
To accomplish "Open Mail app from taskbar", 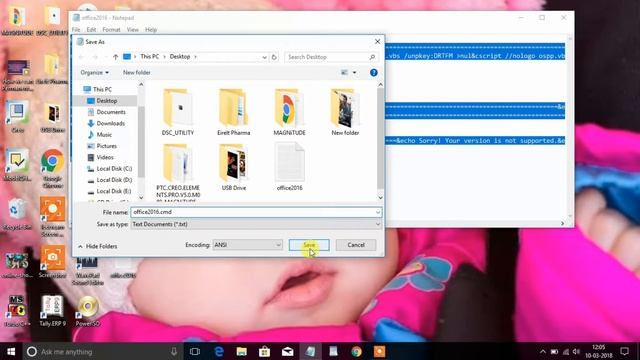I will click(x=287, y=351).
